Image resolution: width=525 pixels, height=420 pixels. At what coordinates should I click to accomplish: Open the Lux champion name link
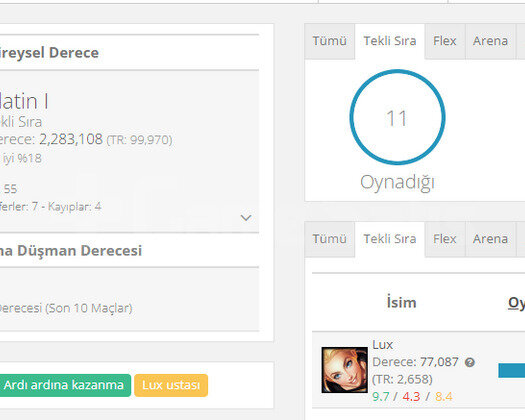point(382,345)
